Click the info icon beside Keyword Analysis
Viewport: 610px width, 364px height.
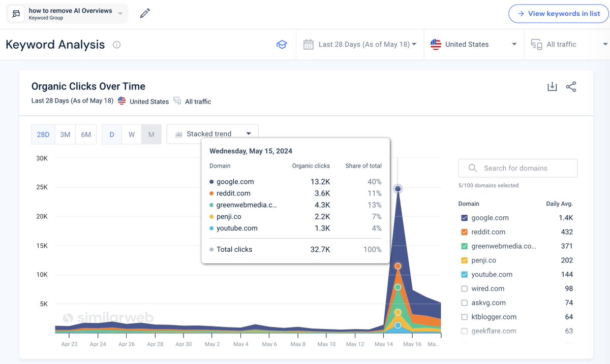116,45
